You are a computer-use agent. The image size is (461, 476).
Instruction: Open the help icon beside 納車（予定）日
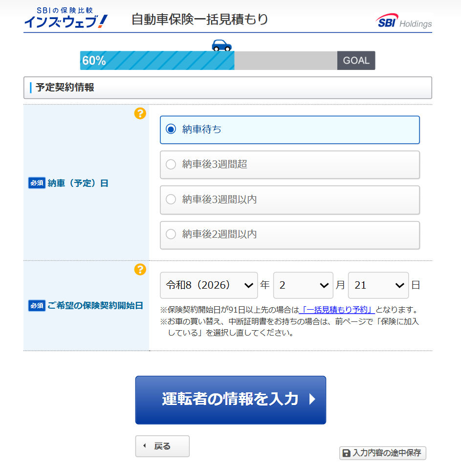pyautogui.click(x=141, y=113)
